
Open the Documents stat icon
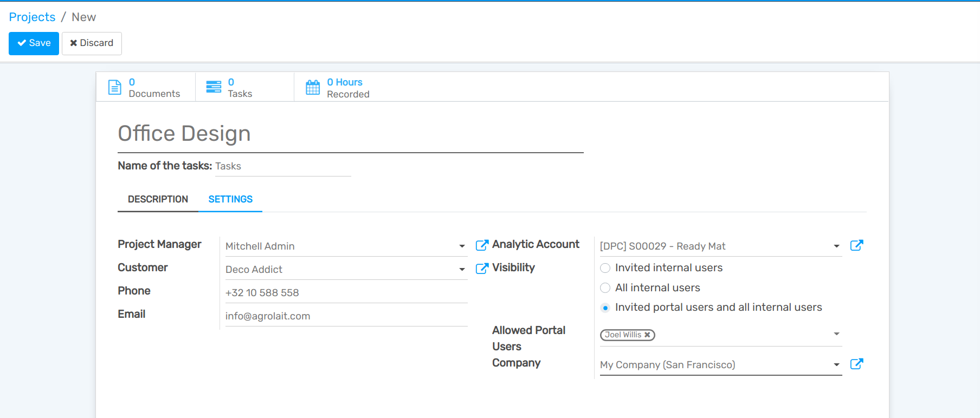coord(115,87)
